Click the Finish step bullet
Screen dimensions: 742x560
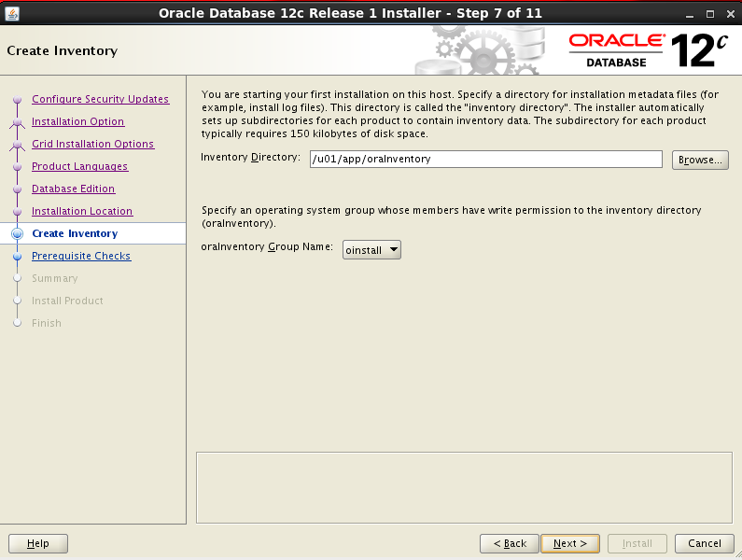(x=18, y=323)
